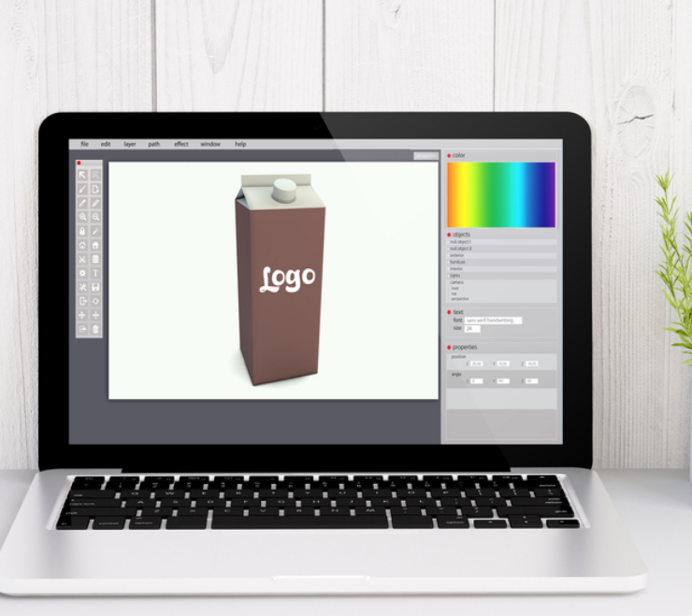The image size is (692, 616).
Task: Toggle the properties panel red dot
Action: click(449, 347)
